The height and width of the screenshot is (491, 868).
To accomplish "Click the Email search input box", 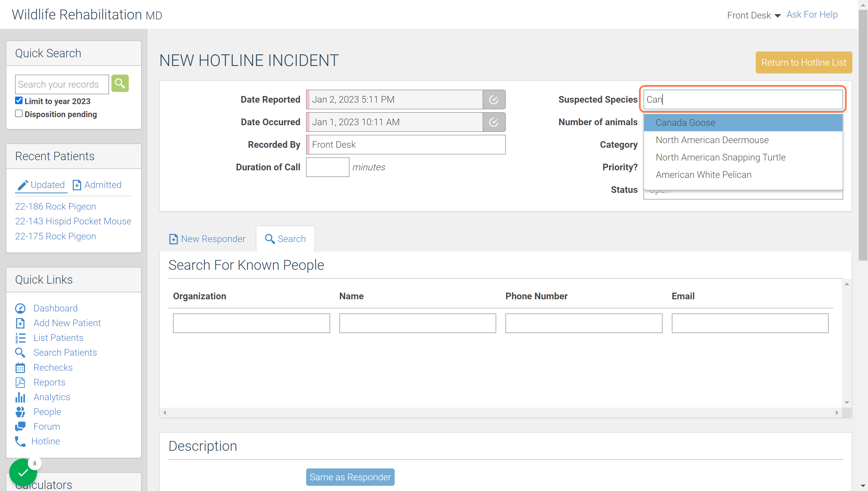I will [750, 323].
